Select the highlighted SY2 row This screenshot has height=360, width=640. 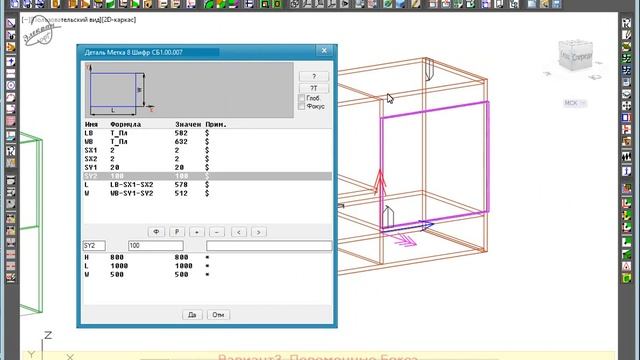click(x=207, y=176)
